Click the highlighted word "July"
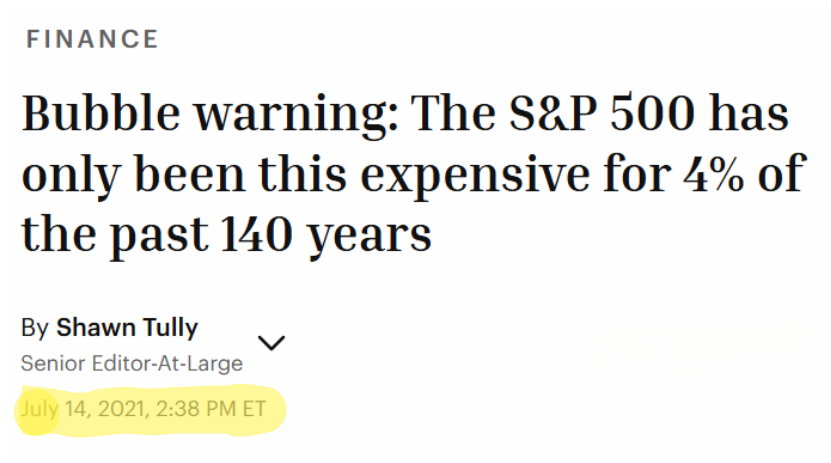Image resolution: width=831 pixels, height=463 pixels. point(38,409)
